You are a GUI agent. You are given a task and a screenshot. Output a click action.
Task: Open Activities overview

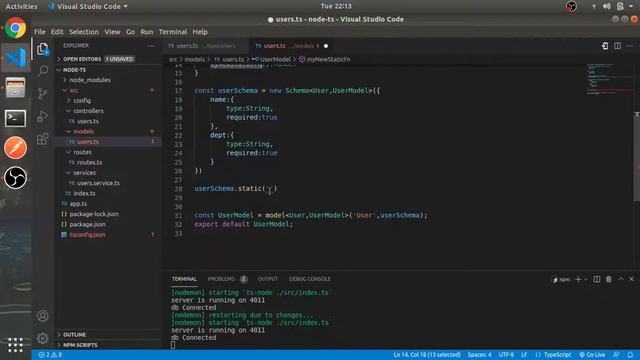21,6
